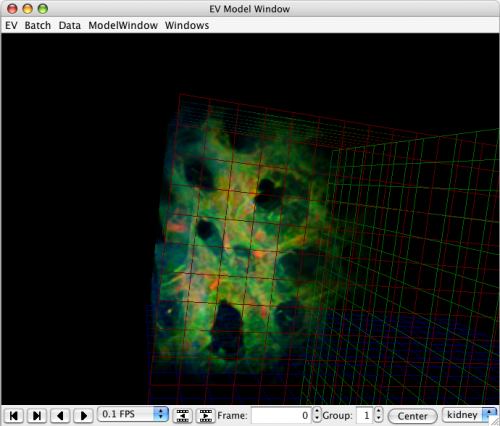Jump to the last frame
The image size is (500, 426).
37,416
